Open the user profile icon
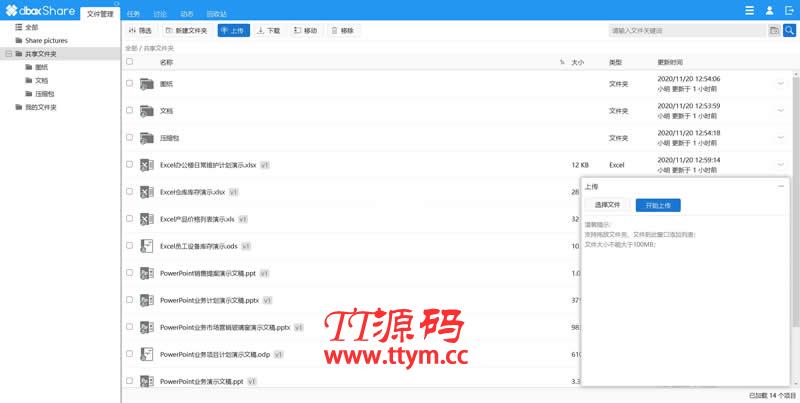This screenshot has width=800, height=403. 769,10
